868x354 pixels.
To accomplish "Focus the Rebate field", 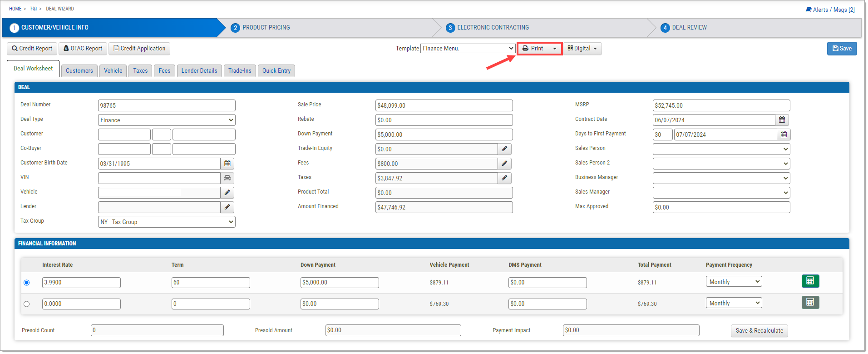I will tap(444, 120).
